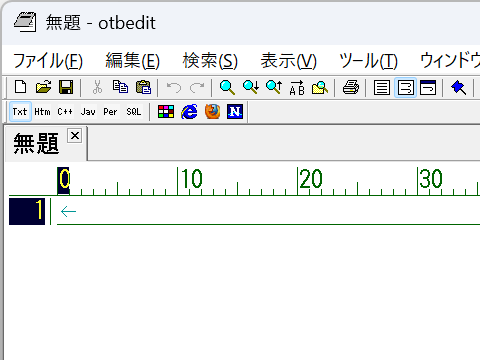Click the Redo arrow icon
Screen dimensions: 480x360
[x=197, y=87]
